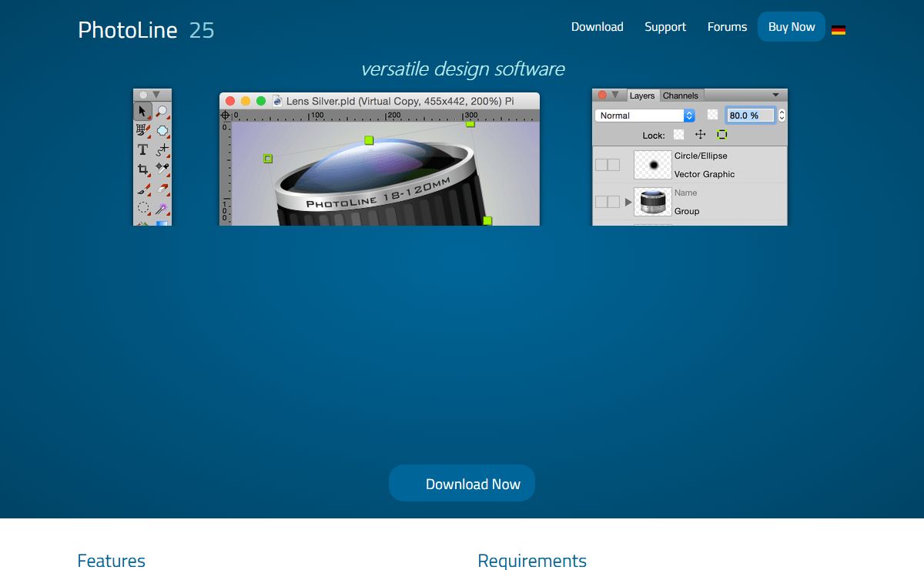Screen dimensions: 924x570
Task: Click the Features heading
Action: (x=112, y=560)
